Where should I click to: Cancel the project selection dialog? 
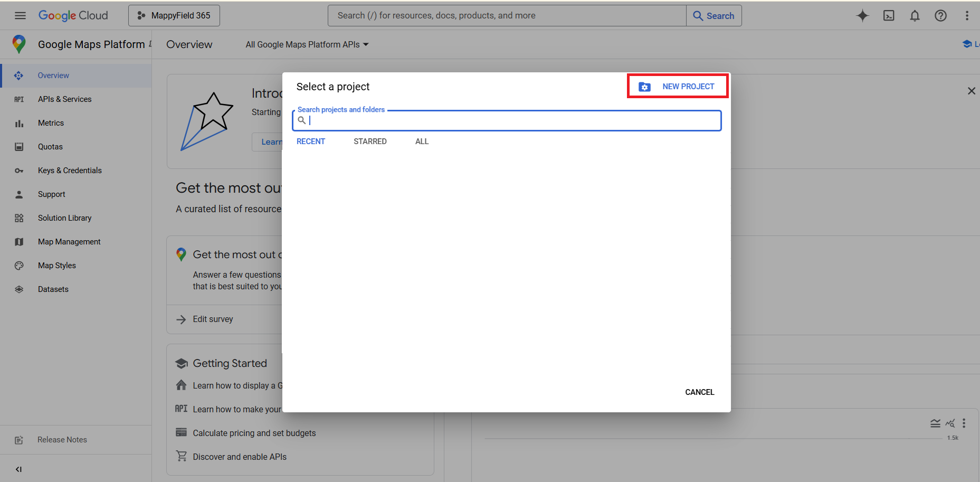coord(699,392)
